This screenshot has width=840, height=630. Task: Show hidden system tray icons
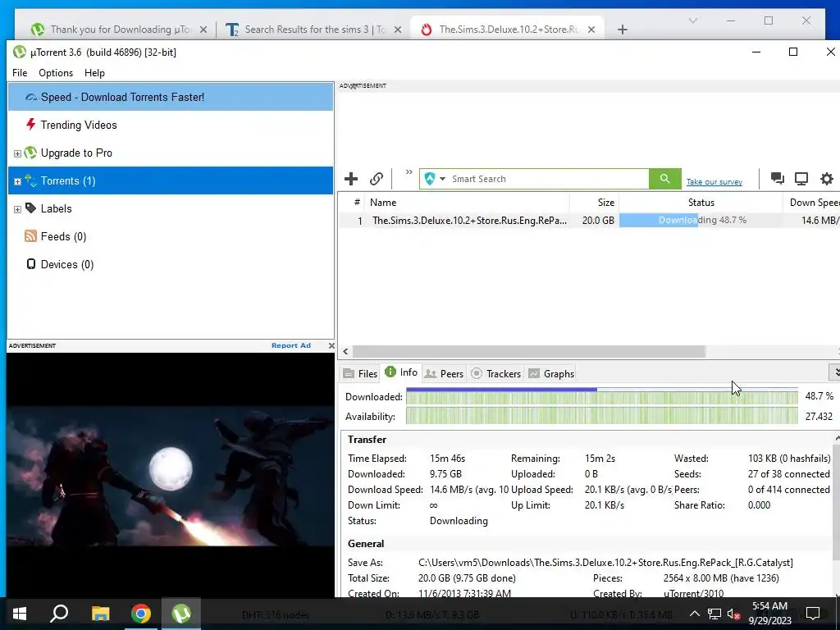pyautogui.click(x=694, y=614)
